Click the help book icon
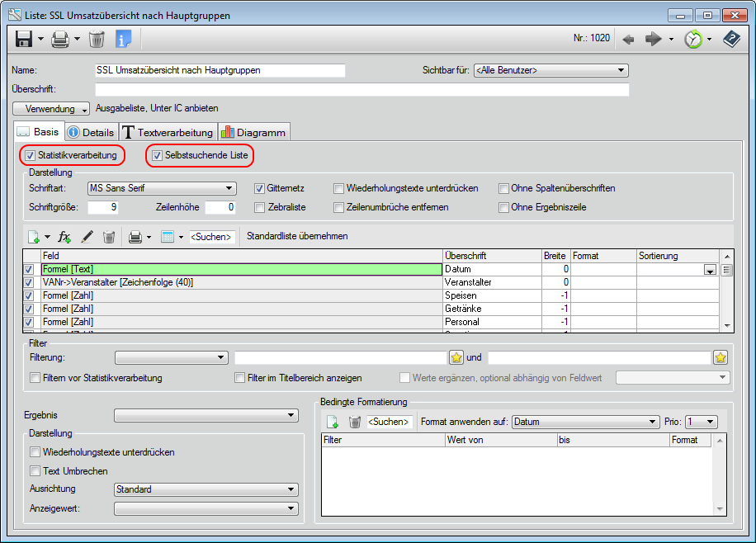 730,39
